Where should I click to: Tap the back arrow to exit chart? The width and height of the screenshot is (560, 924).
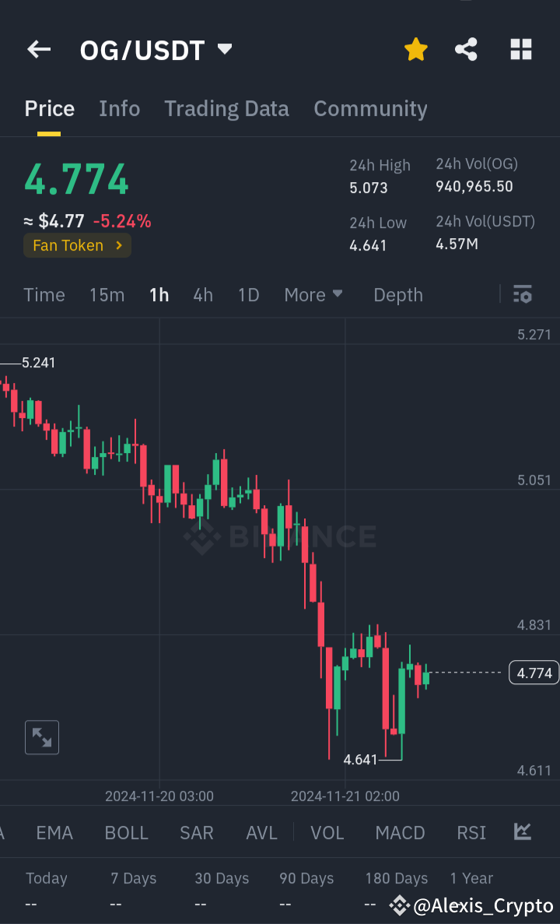click(x=38, y=49)
